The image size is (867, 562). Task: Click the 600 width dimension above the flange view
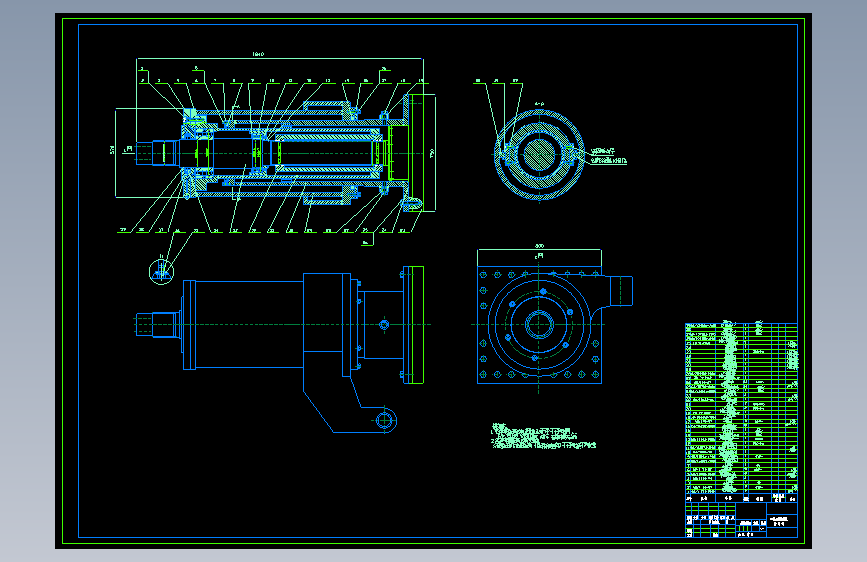pos(539,246)
